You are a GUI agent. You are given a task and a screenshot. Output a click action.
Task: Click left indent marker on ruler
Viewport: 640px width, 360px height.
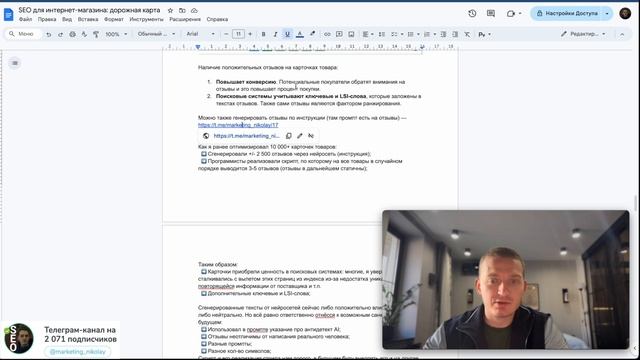pyautogui.click(x=198, y=47)
